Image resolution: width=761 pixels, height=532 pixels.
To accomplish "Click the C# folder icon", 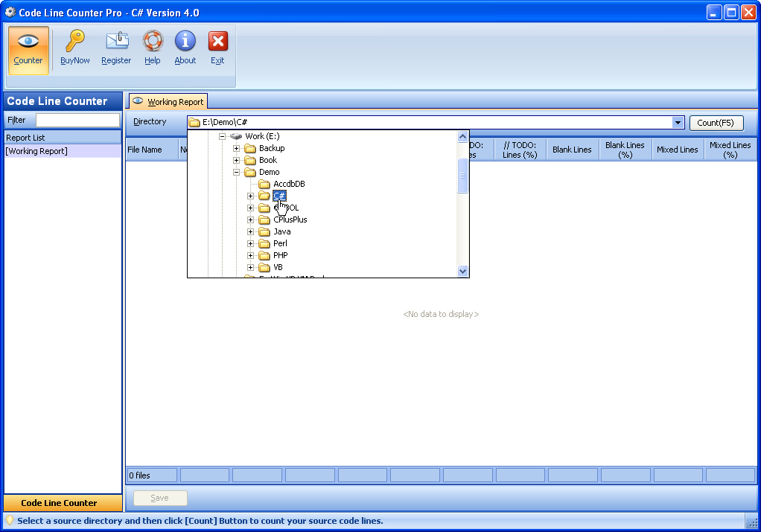I will coord(264,196).
